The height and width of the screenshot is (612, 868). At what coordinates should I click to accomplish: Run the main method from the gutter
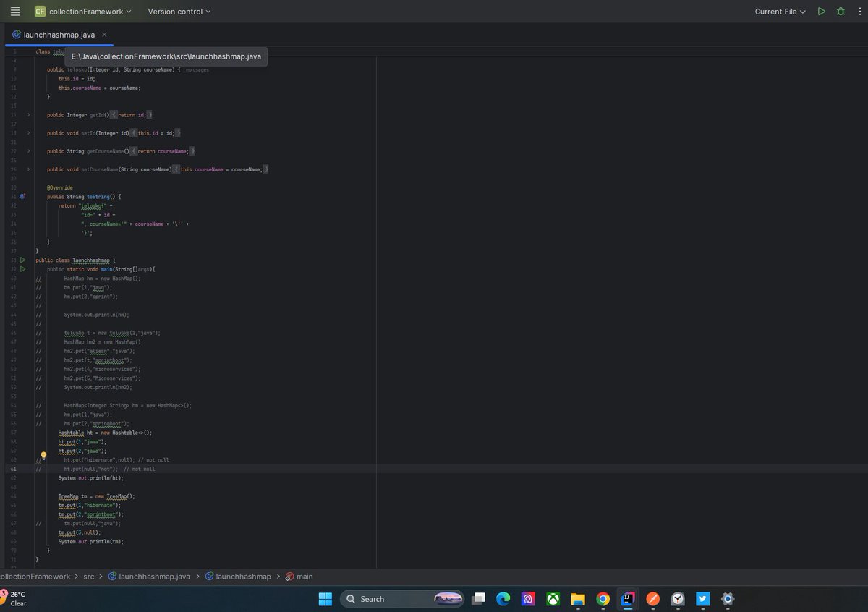22,268
